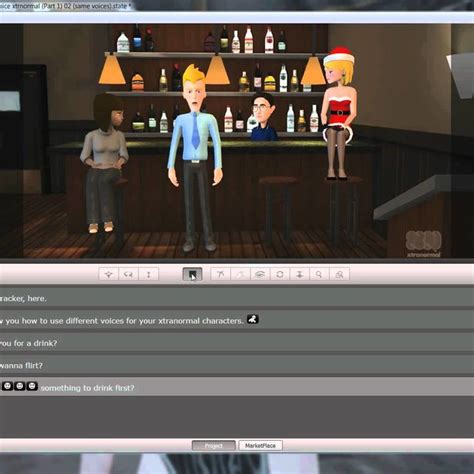Click the first face expression marker
Viewport: 474px width, 474px height.
pyautogui.click(x=7, y=386)
